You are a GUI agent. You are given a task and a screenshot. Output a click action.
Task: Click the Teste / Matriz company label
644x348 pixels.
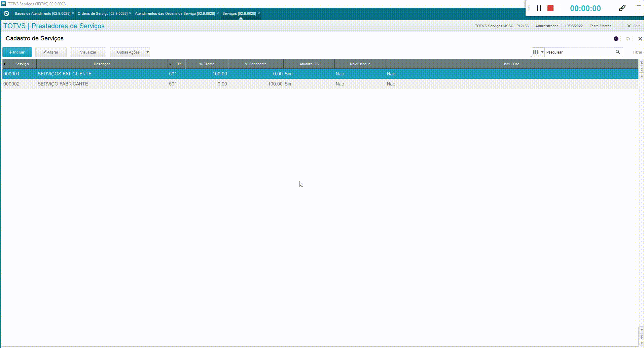click(600, 26)
